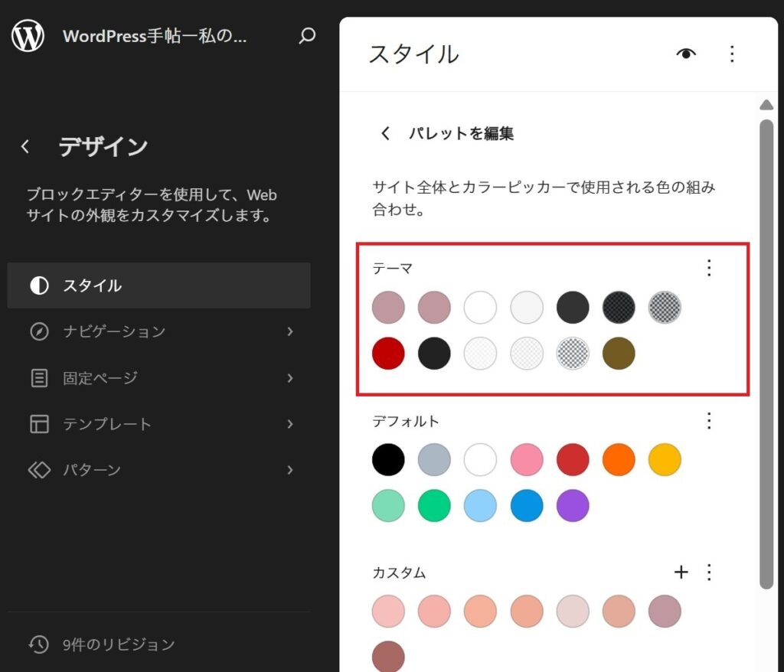Select the purple default color swatch
The height and width of the screenshot is (672, 784).
click(573, 505)
